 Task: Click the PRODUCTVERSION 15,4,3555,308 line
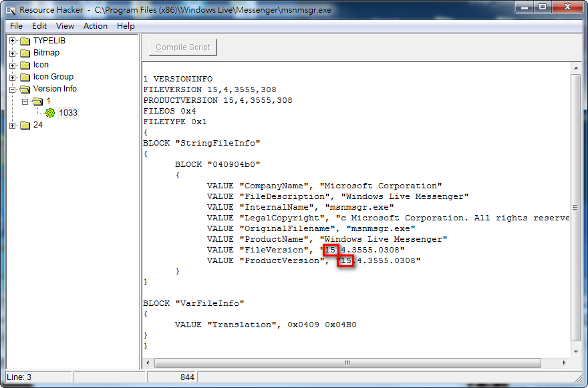[x=218, y=100]
